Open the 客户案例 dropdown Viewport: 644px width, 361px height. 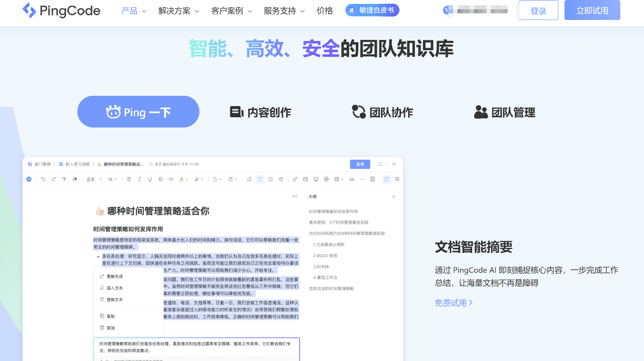232,11
